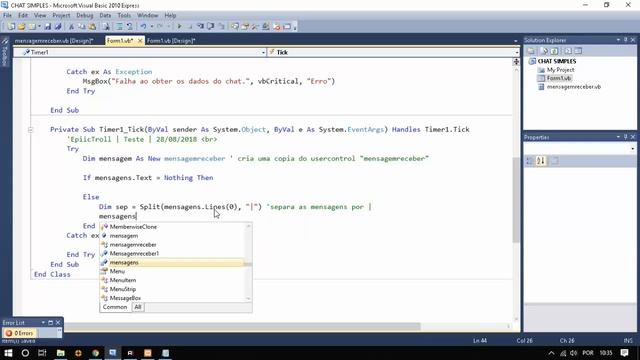The width and height of the screenshot is (640, 360).
Task: Switch to Form1.vb [Design] tab
Action: pyautogui.click(x=171, y=41)
